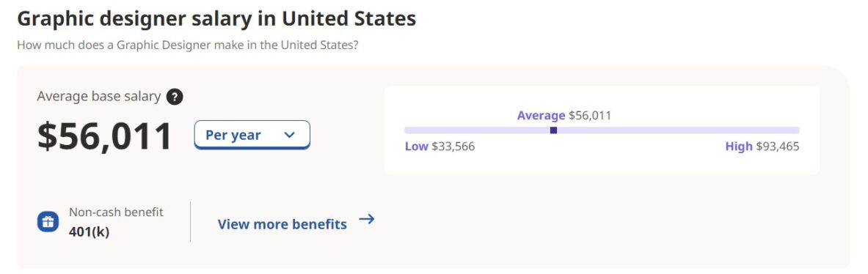Click the How much does a Graphic Designer make subtitle
868x274 pixels.
(x=188, y=45)
